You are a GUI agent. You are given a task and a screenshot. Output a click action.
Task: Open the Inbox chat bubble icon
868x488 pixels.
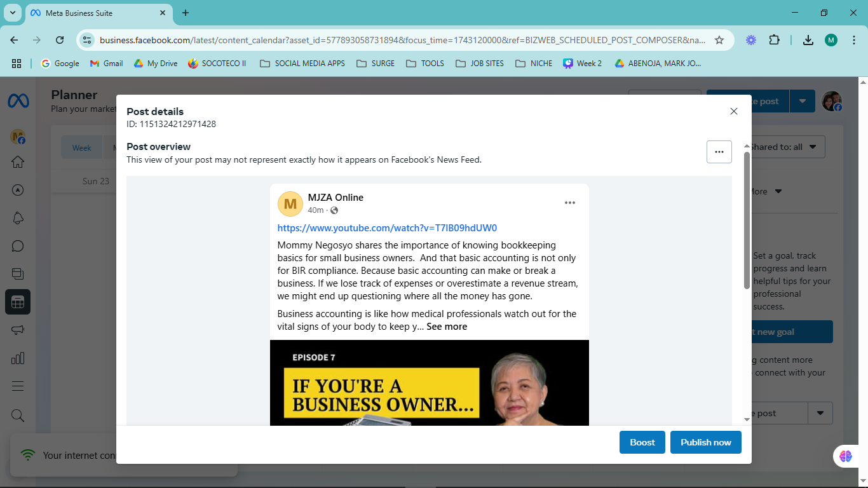click(18, 246)
